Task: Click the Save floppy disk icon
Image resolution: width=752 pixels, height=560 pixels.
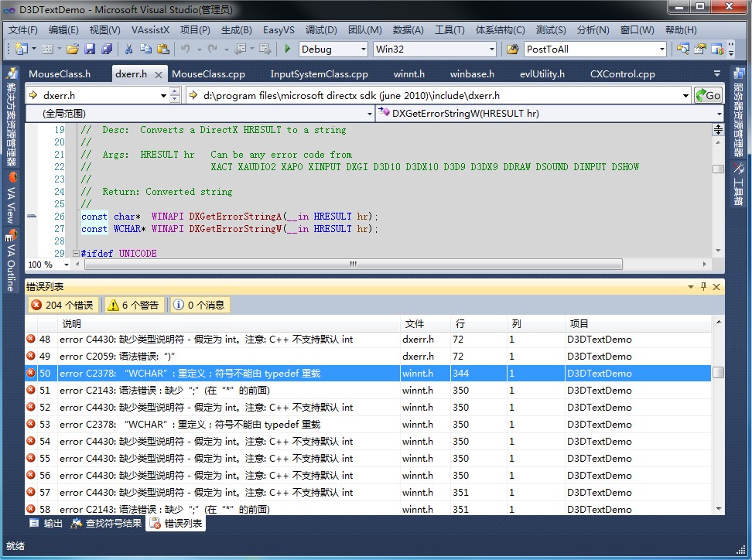Action: (90, 49)
